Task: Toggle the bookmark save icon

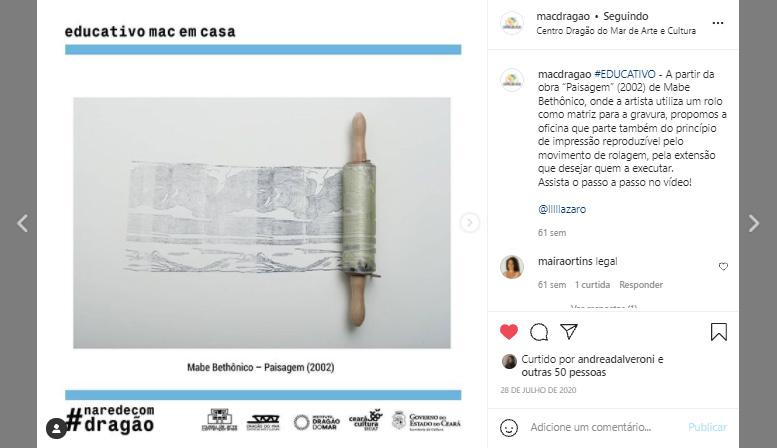Action: click(x=719, y=332)
